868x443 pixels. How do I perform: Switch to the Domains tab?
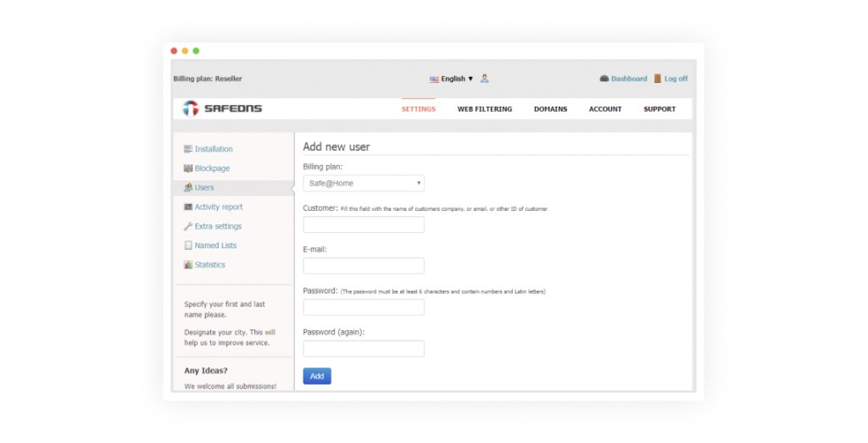click(x=550, y=109)
